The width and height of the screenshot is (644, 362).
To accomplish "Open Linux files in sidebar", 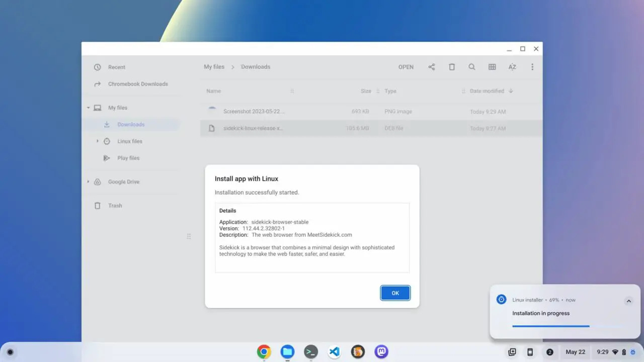I will pos(130,141).
